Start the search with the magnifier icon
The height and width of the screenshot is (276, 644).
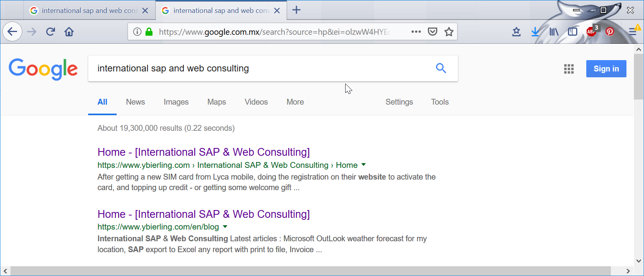pyautogui.click(x=441, y=68)
